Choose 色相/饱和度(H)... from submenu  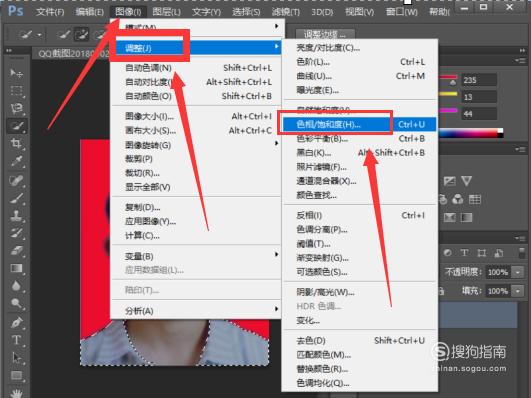point(360,125)
